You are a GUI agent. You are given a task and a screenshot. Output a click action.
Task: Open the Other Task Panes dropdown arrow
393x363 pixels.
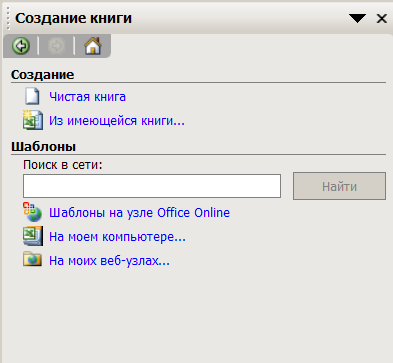357,18
